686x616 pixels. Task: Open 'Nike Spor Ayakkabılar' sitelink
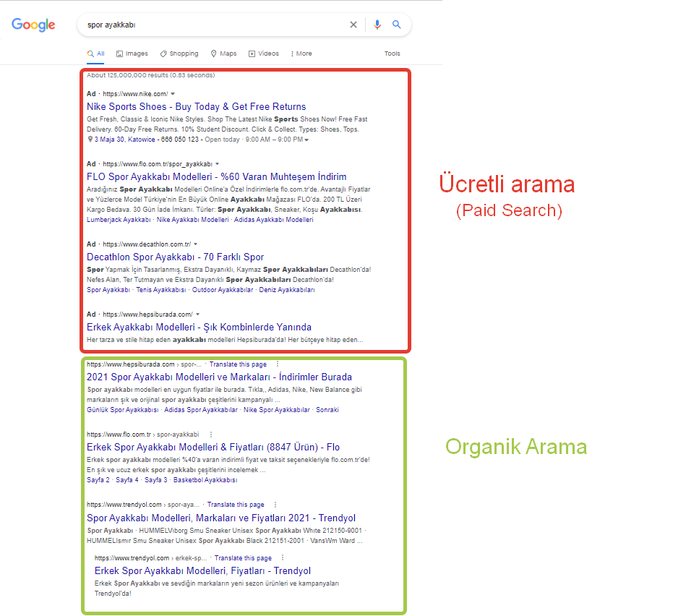coord(277,409)
